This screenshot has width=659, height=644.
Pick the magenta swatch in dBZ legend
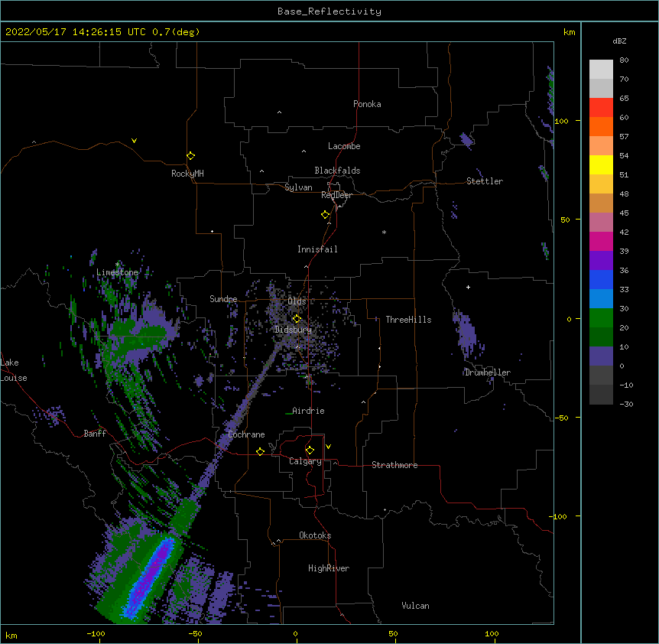601,241
